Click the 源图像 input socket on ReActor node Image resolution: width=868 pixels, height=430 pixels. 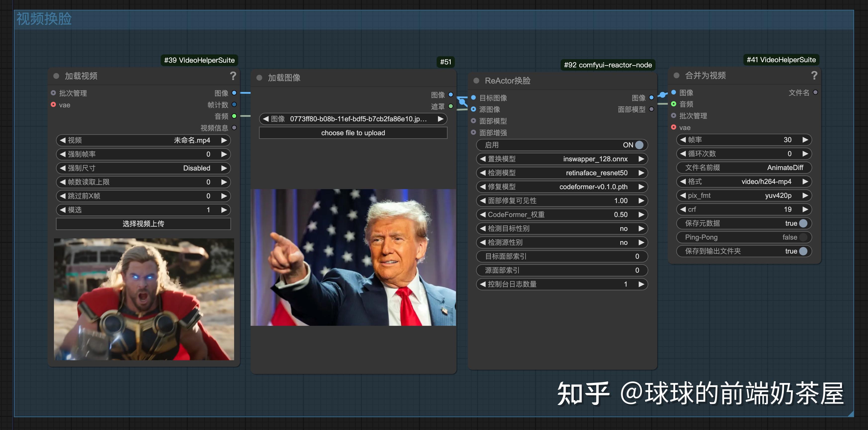[x=474, y=109]
